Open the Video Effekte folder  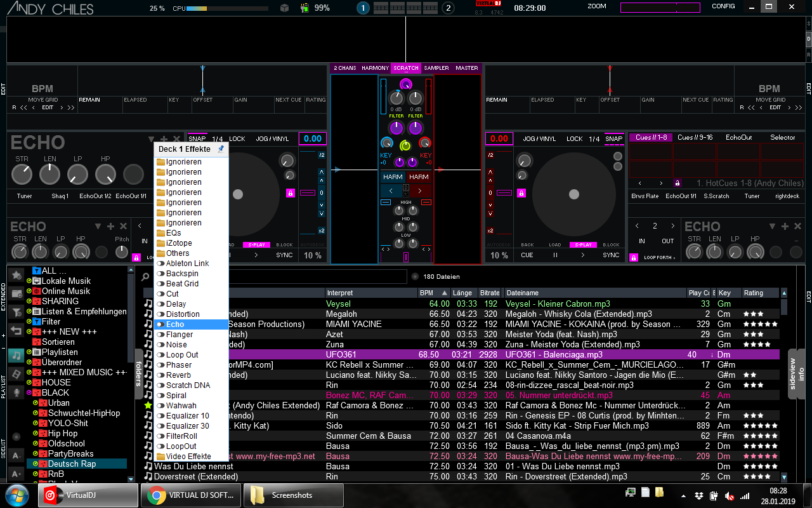tap(191, 457)
